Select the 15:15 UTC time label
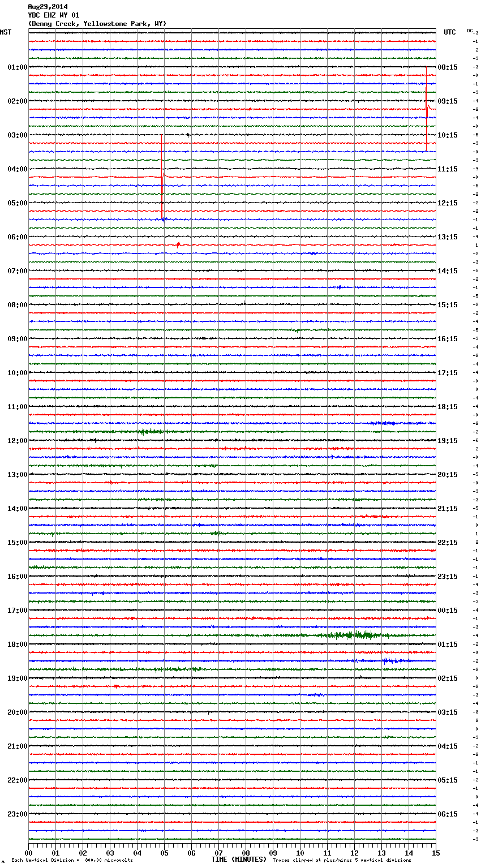The width and height of the screenshot is (481, 868). 448,305
